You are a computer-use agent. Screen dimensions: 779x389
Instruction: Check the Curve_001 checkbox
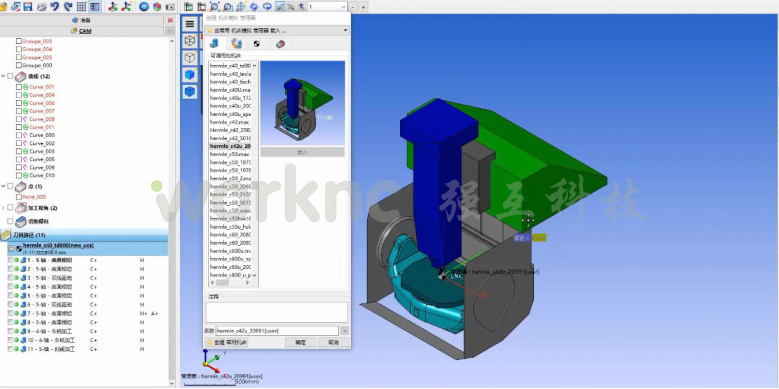19,87
